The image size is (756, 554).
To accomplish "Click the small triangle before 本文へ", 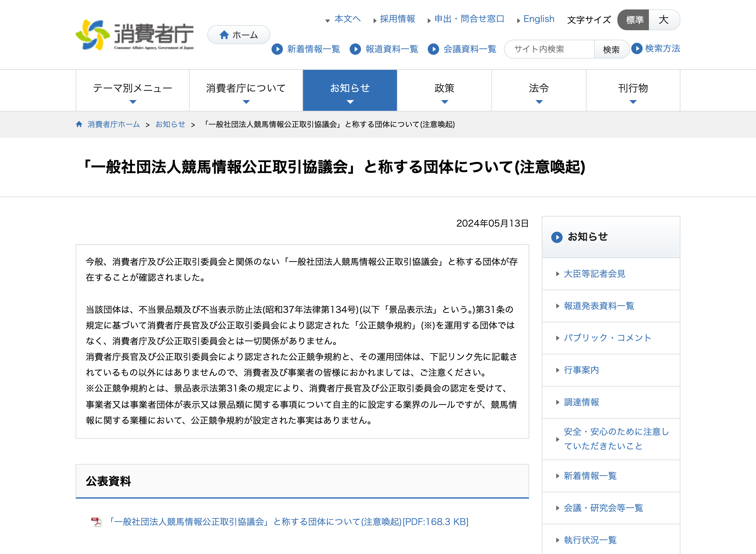I will (328, 21).
